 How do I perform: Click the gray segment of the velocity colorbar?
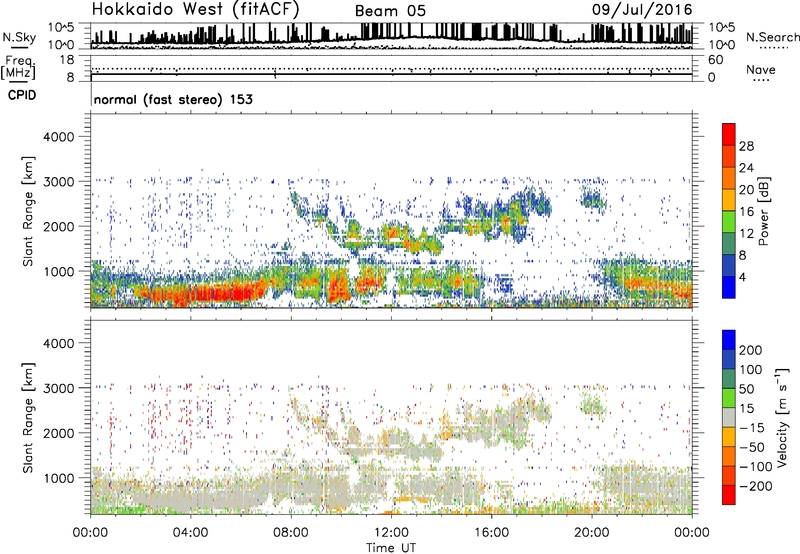(729, 417)
